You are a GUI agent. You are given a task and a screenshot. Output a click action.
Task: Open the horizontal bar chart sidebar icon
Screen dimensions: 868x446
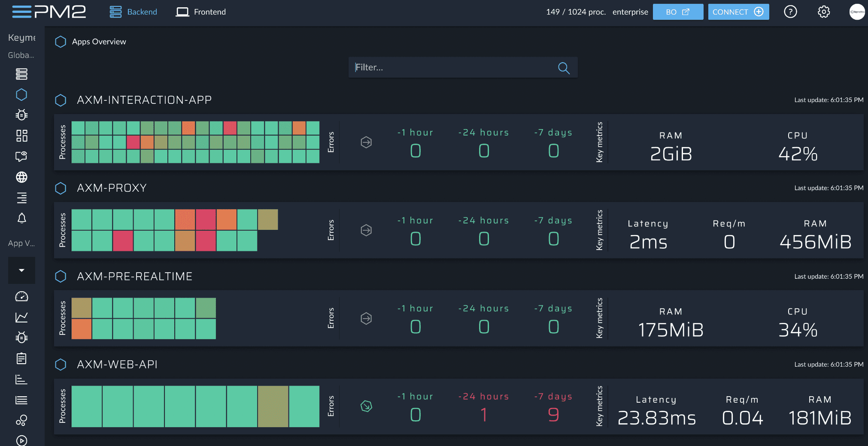click(21, 379)
